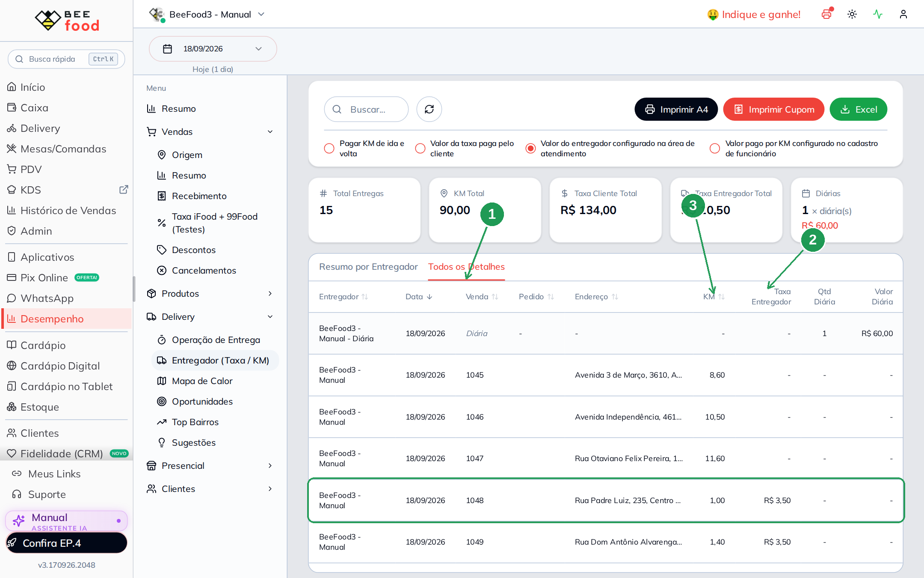Viewport: 924px width, 578px height.
Task: Sort by Endereço column arrows
Action: point(615,297)
